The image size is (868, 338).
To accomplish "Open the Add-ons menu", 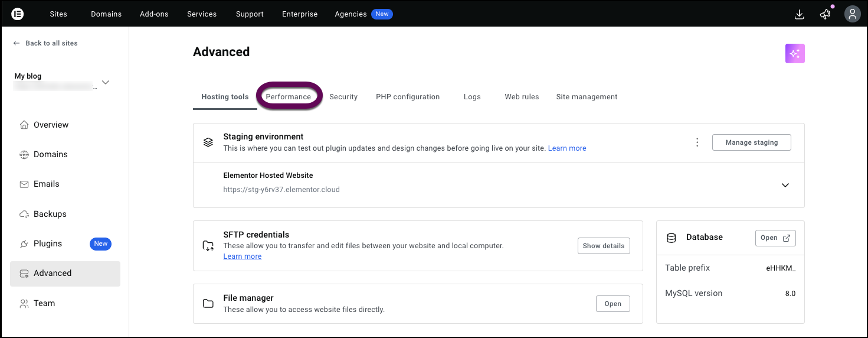I will point(154,14).
